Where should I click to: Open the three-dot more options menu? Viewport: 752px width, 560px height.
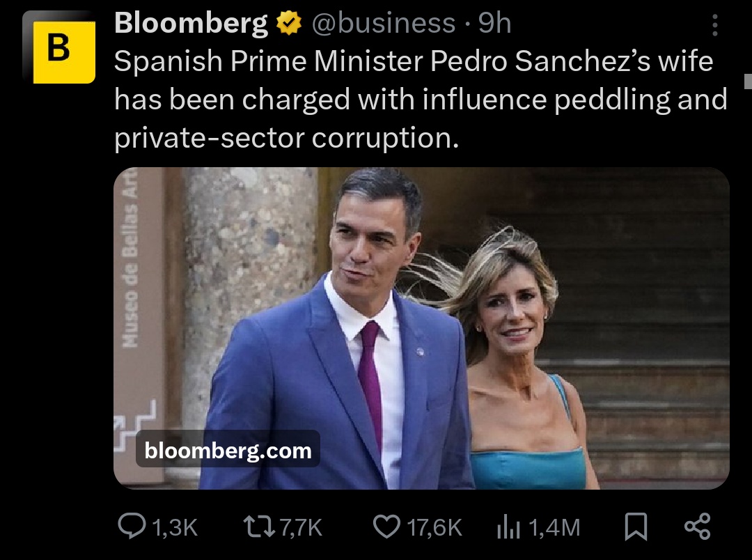[x=714, y=26]
